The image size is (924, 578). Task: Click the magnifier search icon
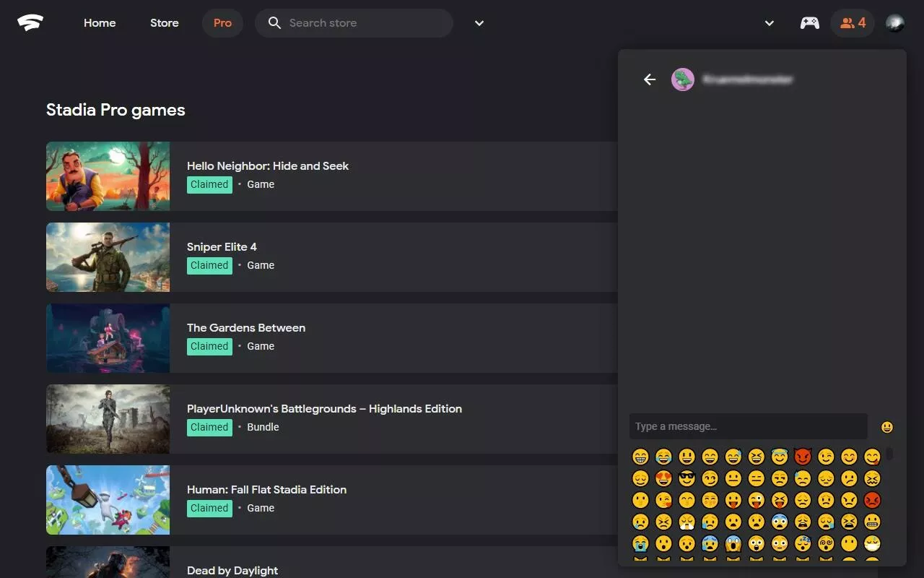(274, 23)
